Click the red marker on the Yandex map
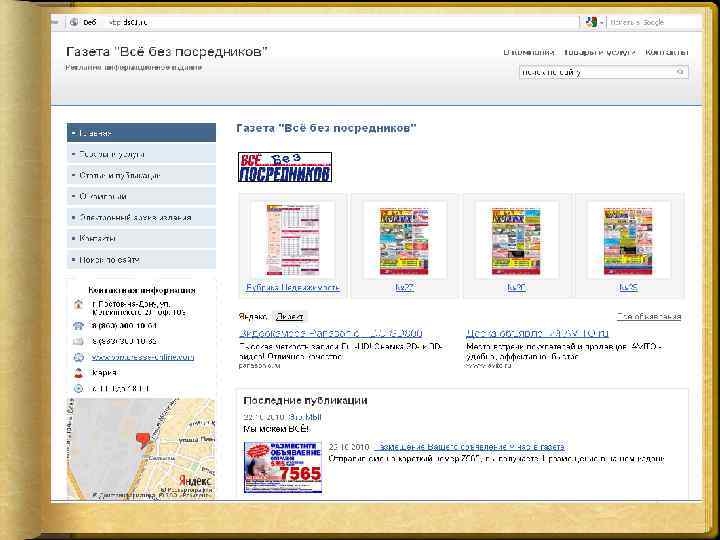The image size is (720, 540). (x=143, y=440)
